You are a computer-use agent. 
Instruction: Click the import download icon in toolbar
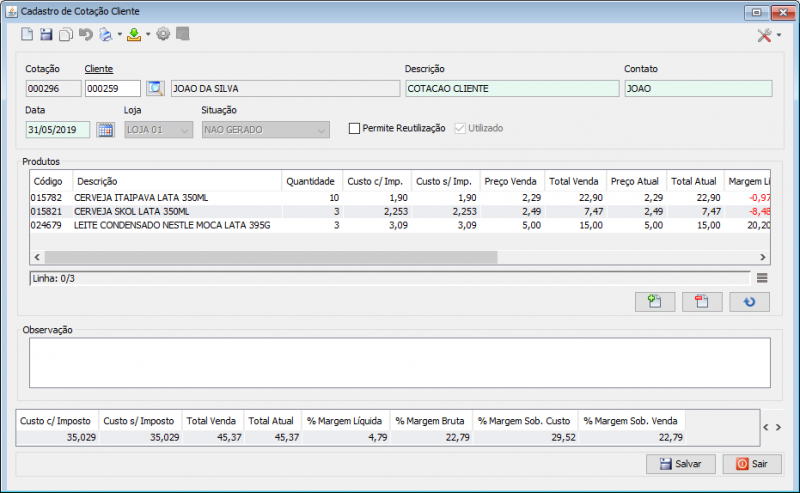134,35
